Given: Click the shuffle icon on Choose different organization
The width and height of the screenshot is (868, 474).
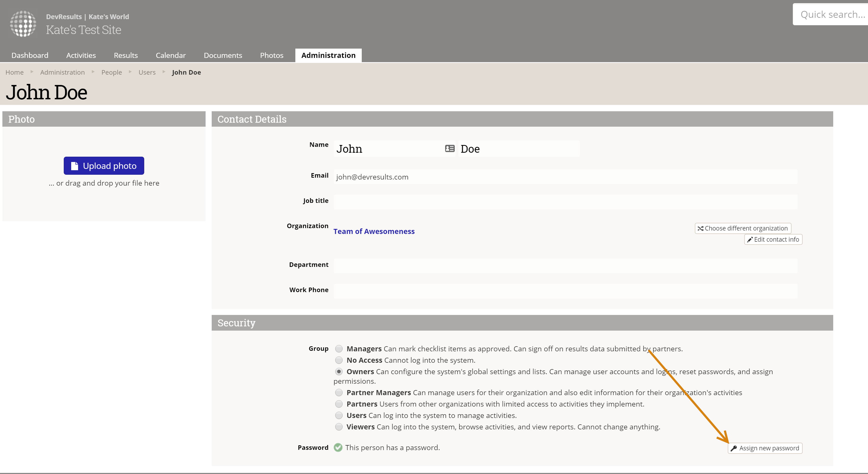Looking at the screenshot, I should coord(700,228).
